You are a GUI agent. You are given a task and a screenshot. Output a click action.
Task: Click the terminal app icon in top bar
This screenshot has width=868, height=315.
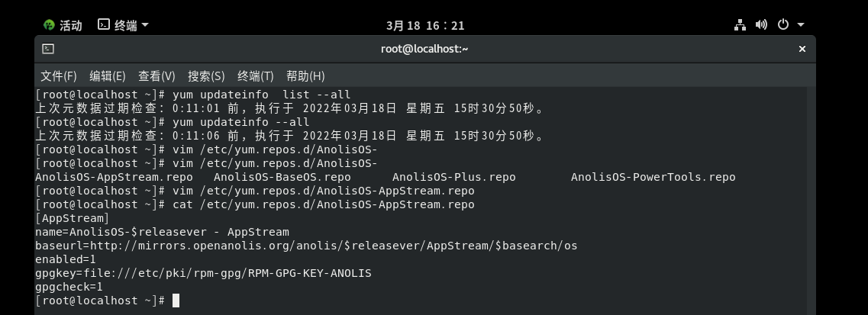point(104,24)
